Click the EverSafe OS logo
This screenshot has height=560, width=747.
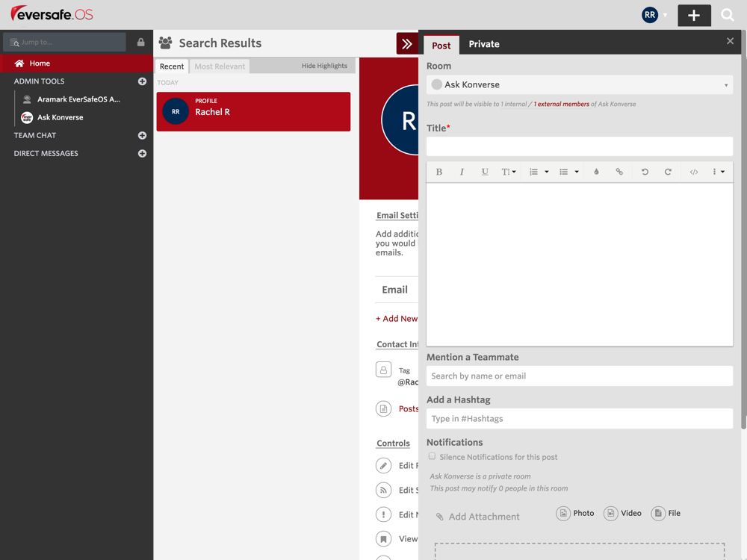pyautogui.click(x=52, y=13)
